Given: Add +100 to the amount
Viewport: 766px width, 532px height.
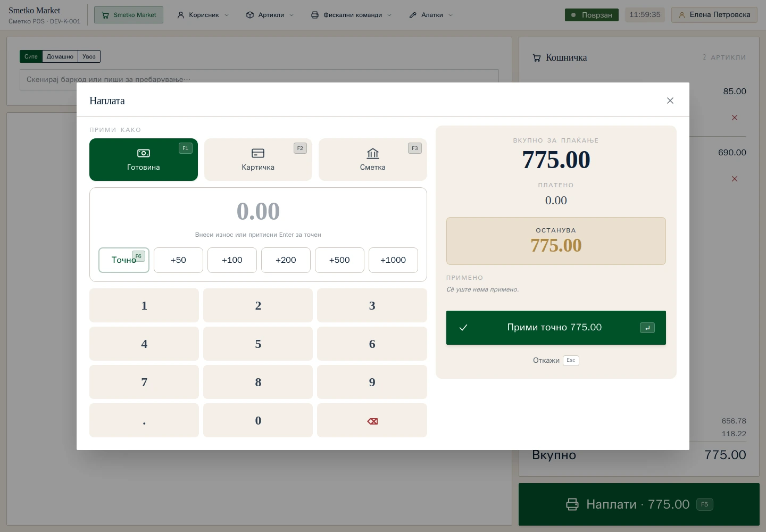Looking at the screenshot, I should coord(232,260).
